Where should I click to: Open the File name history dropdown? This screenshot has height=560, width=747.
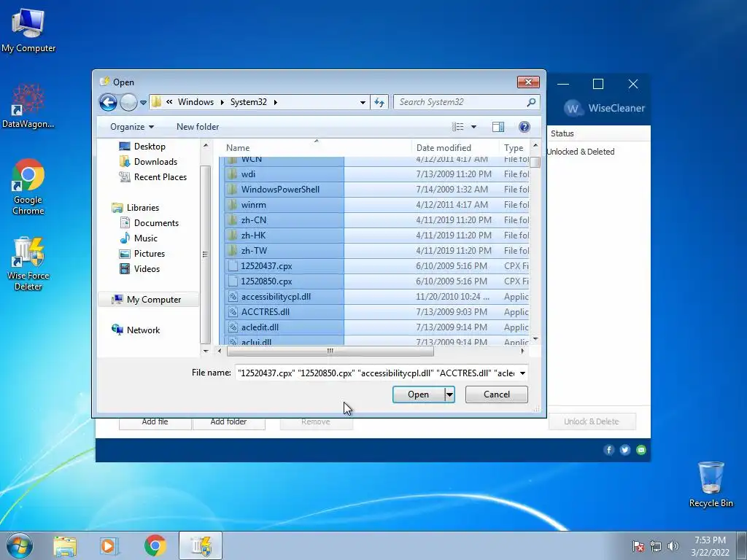coord(522,373)
